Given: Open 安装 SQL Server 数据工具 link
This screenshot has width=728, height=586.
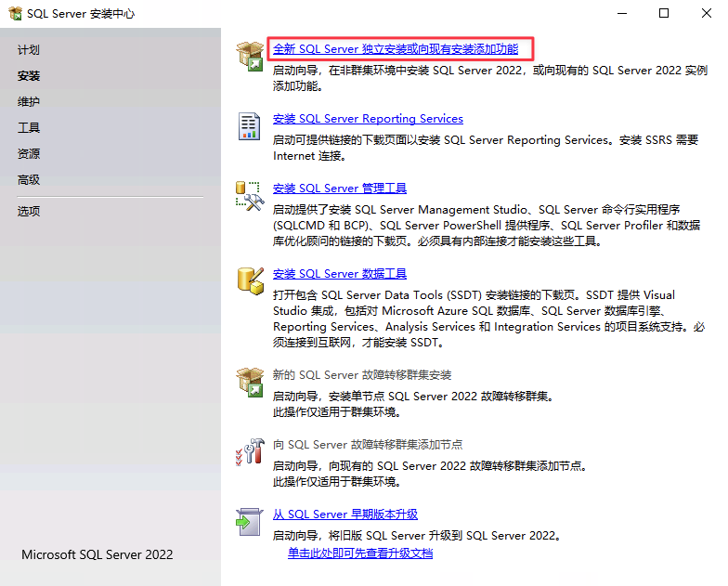Looking at the screenshot, I should (340, 273).
